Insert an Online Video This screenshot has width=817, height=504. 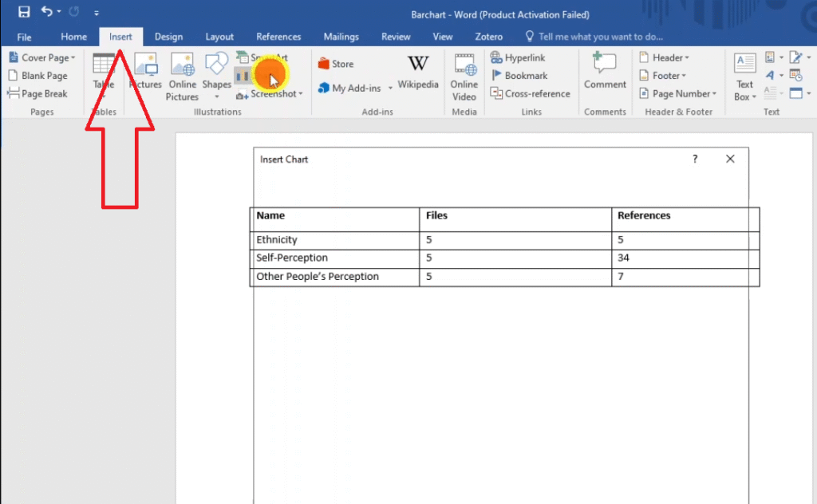pyautogui.click(x=464, y=77)
